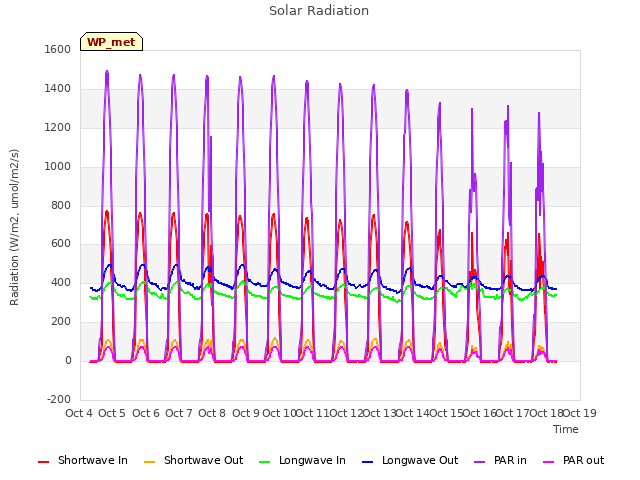This screenshot has width=640, height=480.
Task: Click the -200 y-axis tick label
Action: point(59,399)
